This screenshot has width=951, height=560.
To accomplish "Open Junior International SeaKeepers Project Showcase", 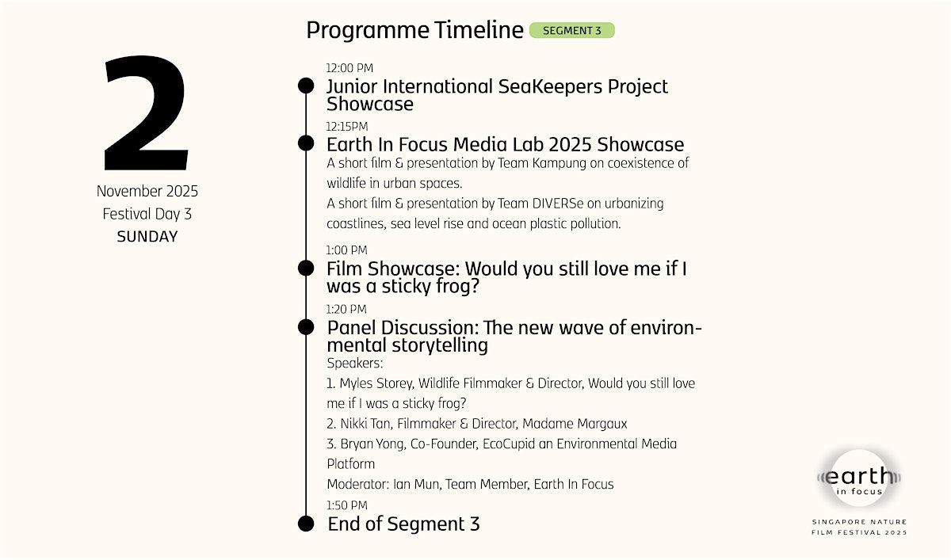I will pyautogui.click(x=497, y=95).
